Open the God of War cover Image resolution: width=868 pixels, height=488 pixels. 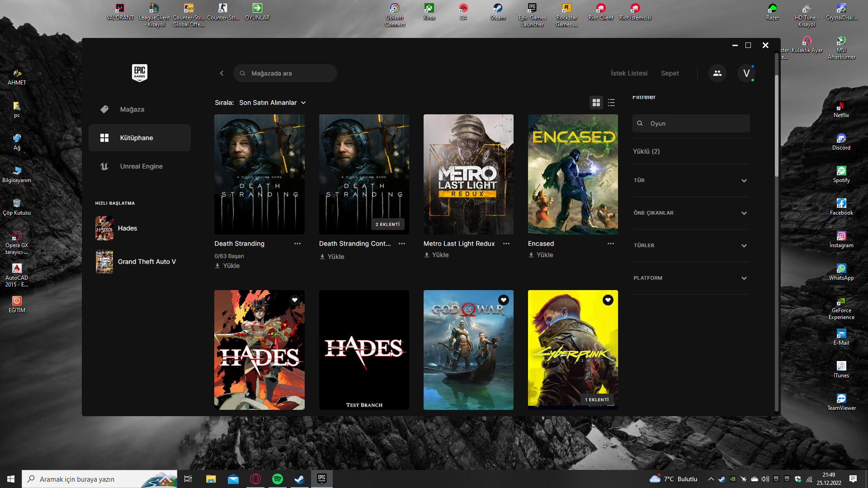coord(468,350)
